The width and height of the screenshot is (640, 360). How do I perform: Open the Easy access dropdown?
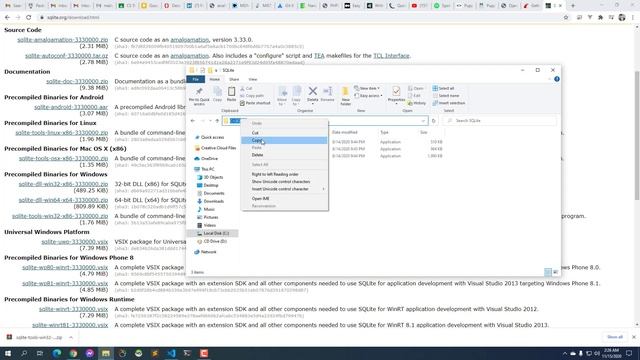[x=368, y=96]
